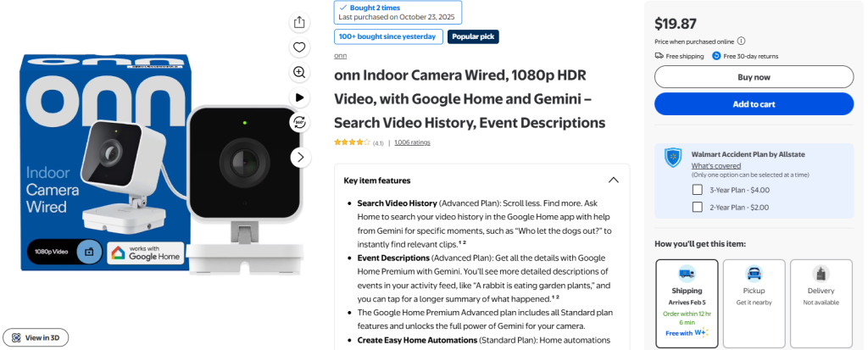Select the Shipping fulfillment option
The width and height of the screenshot is (868, 350).
[687, 303]
